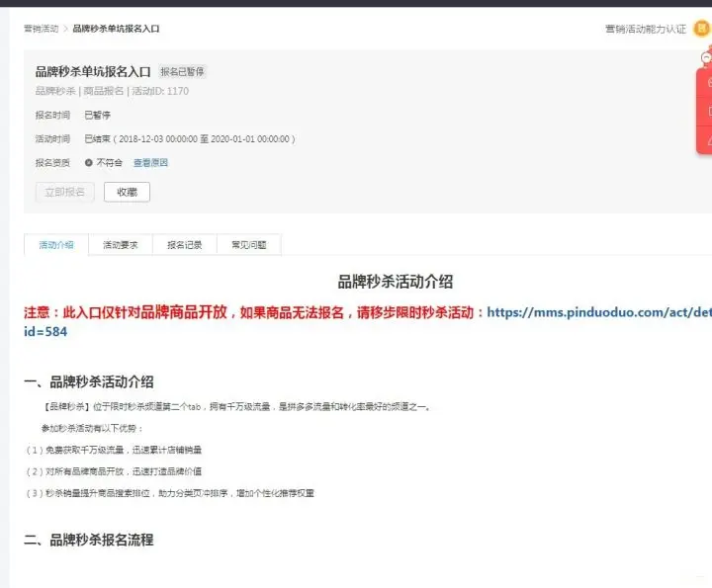Viewport: 712px width, 588px height.
Task: Open the 营销活动 breadcrumb link
Action: point(41,29)
